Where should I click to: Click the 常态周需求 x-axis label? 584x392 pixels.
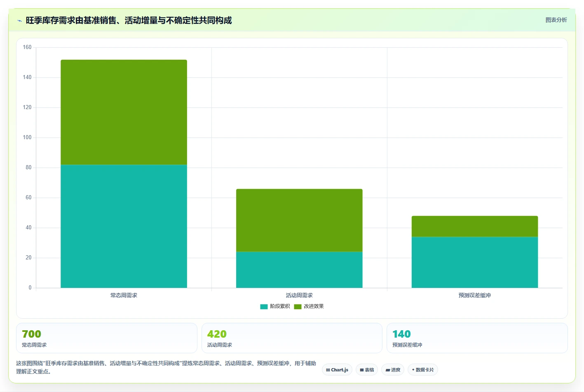pos(124,295)
